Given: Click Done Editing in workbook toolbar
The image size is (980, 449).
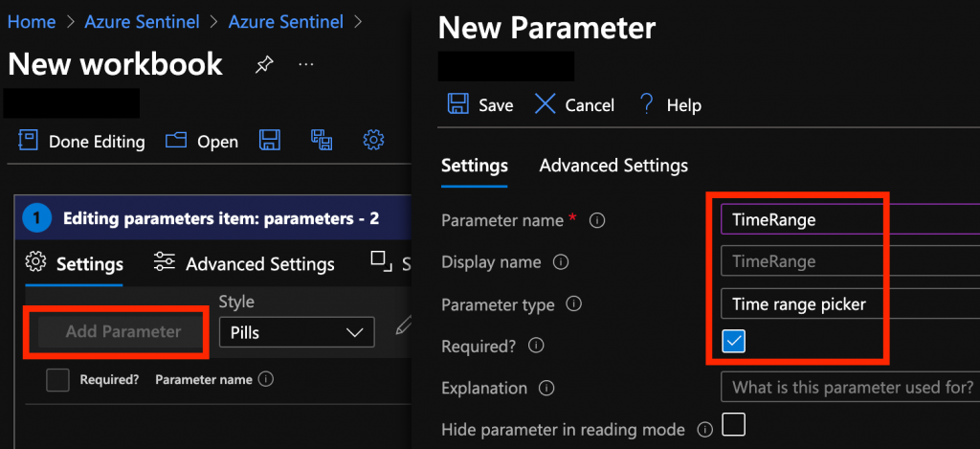Looking at the screenshot, I should (81, 142).
